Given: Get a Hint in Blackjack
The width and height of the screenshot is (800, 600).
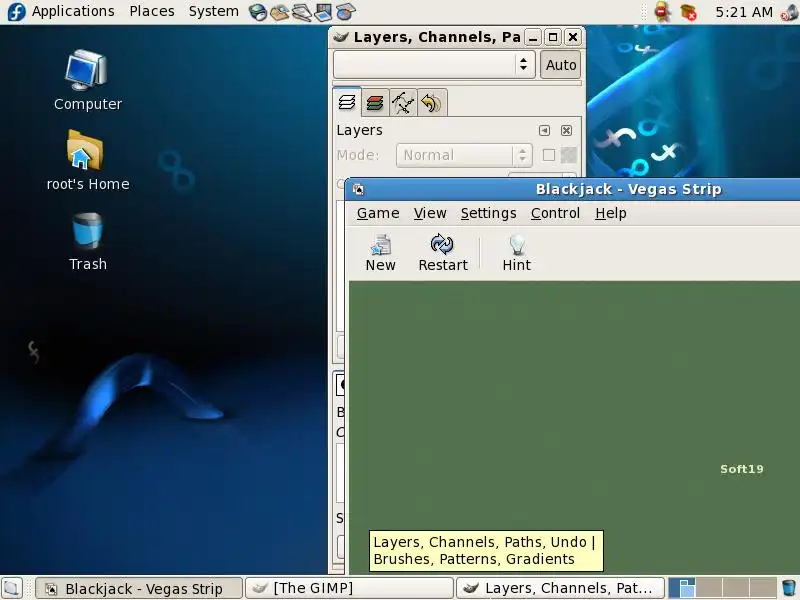Looking at the screenshot, I should (x=516, y=253).
